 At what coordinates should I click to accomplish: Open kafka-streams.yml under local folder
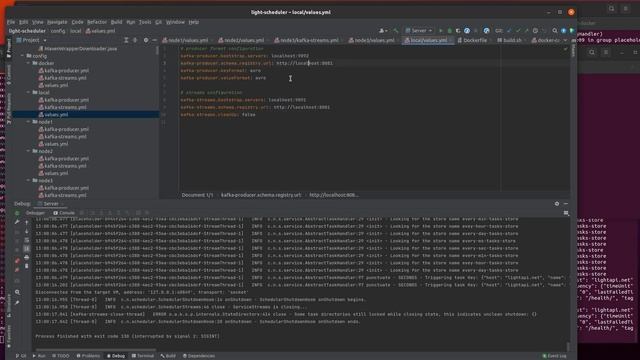[x=62, y=107]
